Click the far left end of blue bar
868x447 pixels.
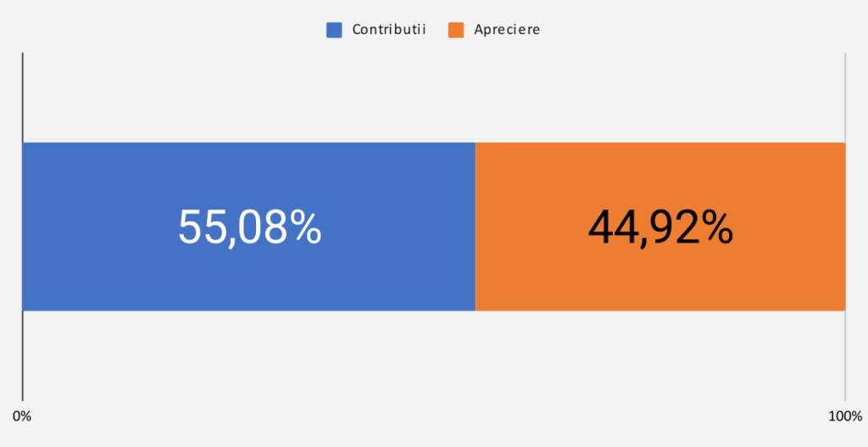27,226
